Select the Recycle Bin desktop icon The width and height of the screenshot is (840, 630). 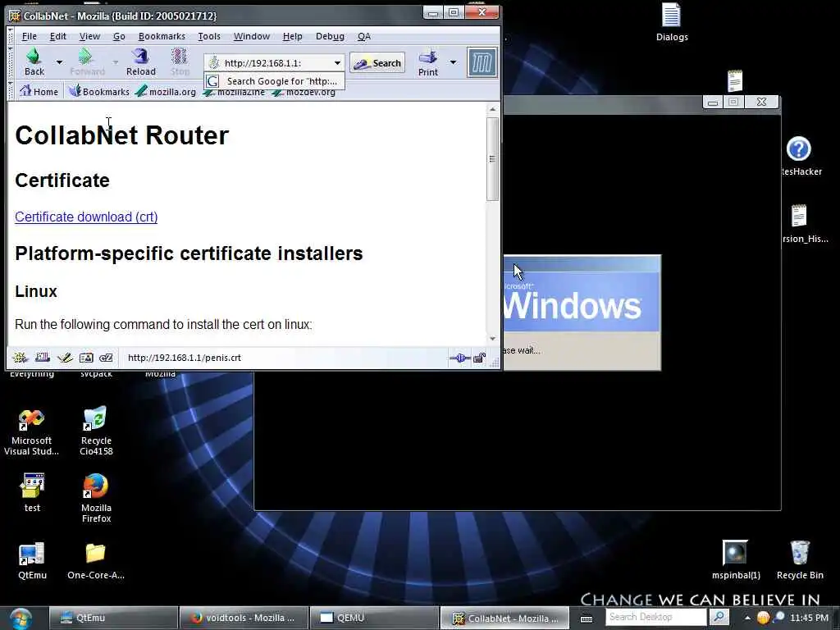800,559
